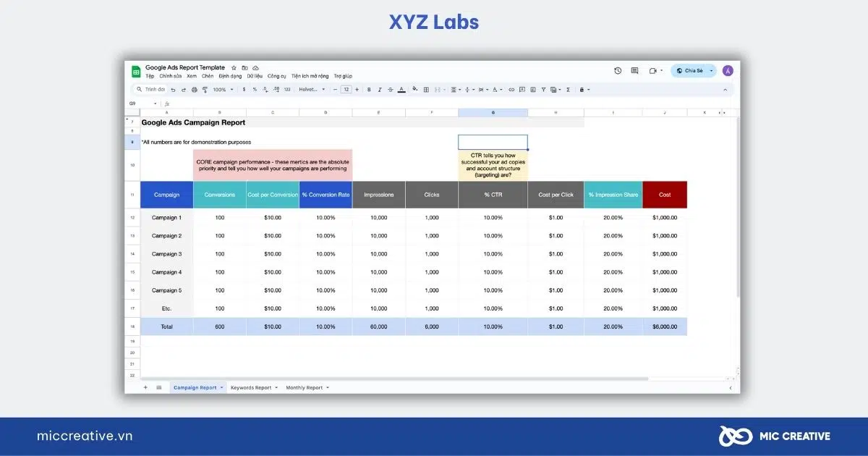Select the paint format roller
Viewport: 868px width, 456px height.
(x=205, y=90)
